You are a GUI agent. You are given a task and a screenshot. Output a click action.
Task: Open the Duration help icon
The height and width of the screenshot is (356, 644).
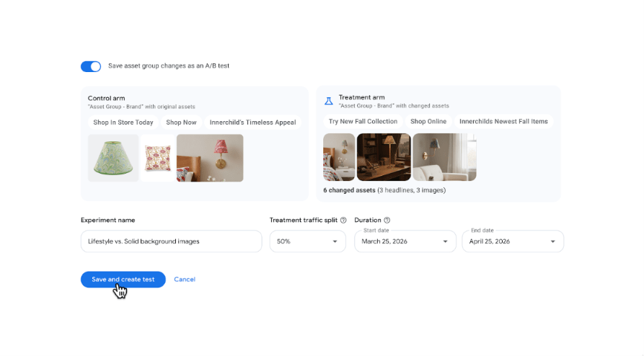[x=387, y=220]
